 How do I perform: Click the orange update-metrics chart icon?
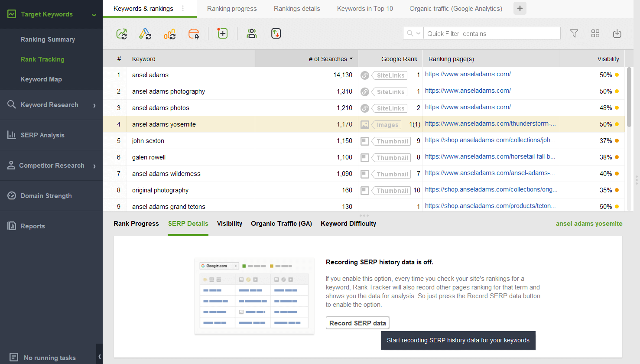tap(169, 34)
